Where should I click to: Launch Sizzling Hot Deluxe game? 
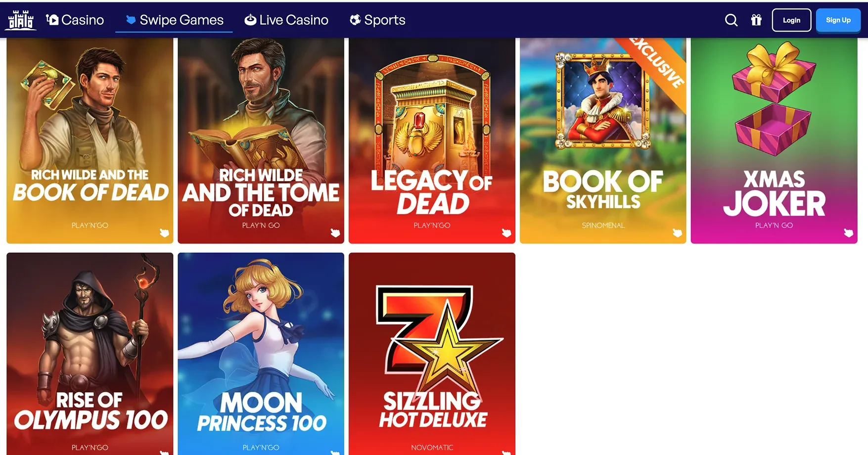pos(432,354)
